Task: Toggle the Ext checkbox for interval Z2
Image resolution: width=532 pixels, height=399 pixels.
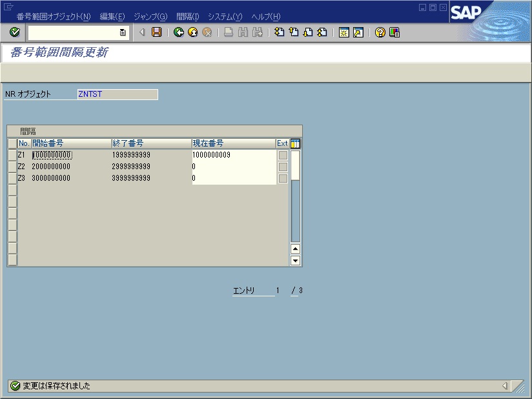Action: 283,167
